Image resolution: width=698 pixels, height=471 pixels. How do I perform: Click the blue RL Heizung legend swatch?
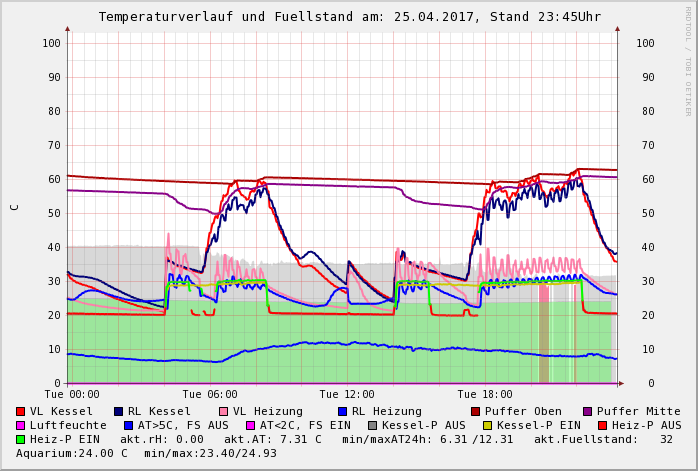pyautogui.click(x=341, y=411)
